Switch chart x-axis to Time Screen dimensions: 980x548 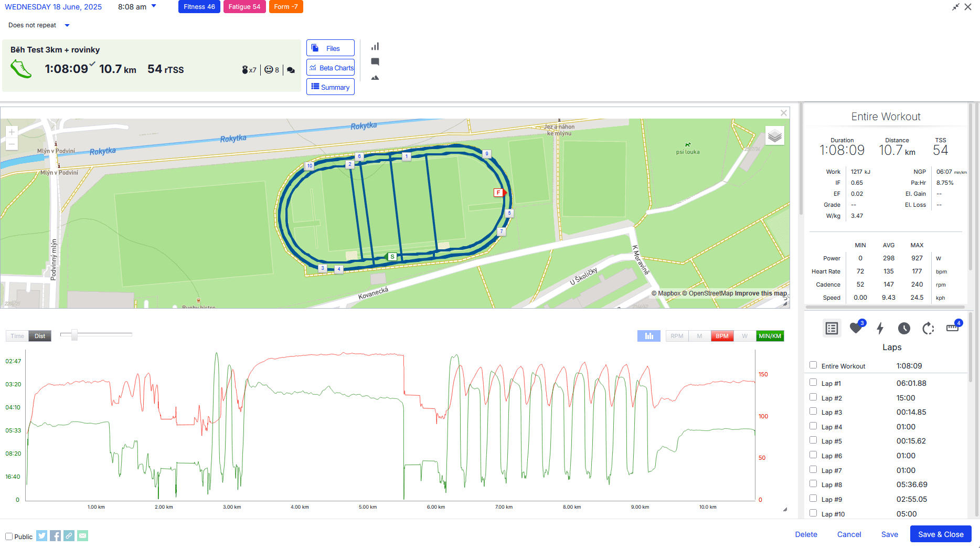coord(17,336)
